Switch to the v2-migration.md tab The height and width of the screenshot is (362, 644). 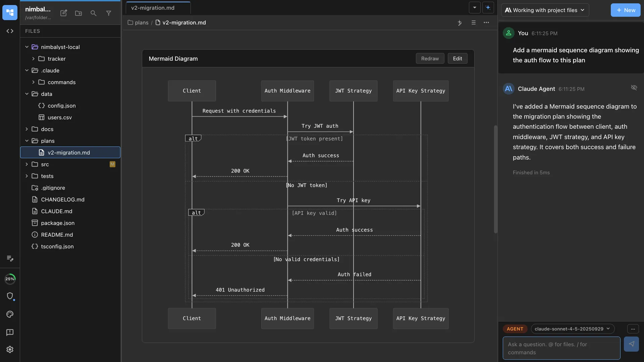(x=153, y=8)
